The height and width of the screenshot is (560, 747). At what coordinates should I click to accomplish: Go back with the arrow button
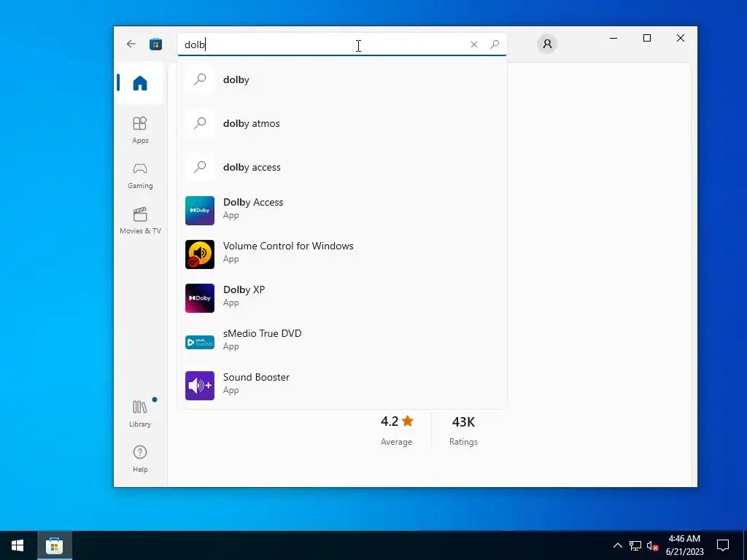131,44
